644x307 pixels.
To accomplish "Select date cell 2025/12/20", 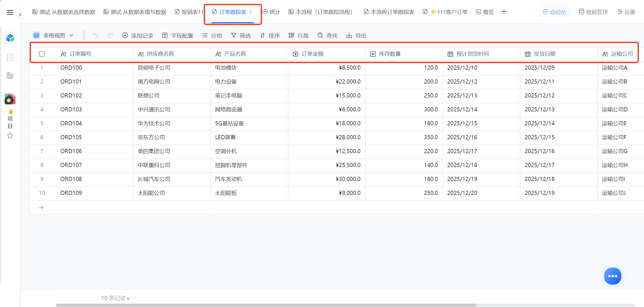I will (481, 193).
